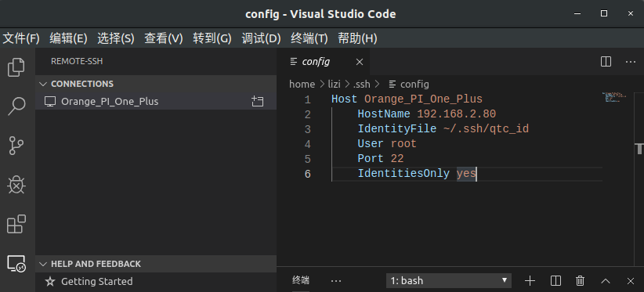Collapse the HELP AND FEEDBACK section
Image resolution: width=644 pixels, height=292 pixels.
(156, 264)
